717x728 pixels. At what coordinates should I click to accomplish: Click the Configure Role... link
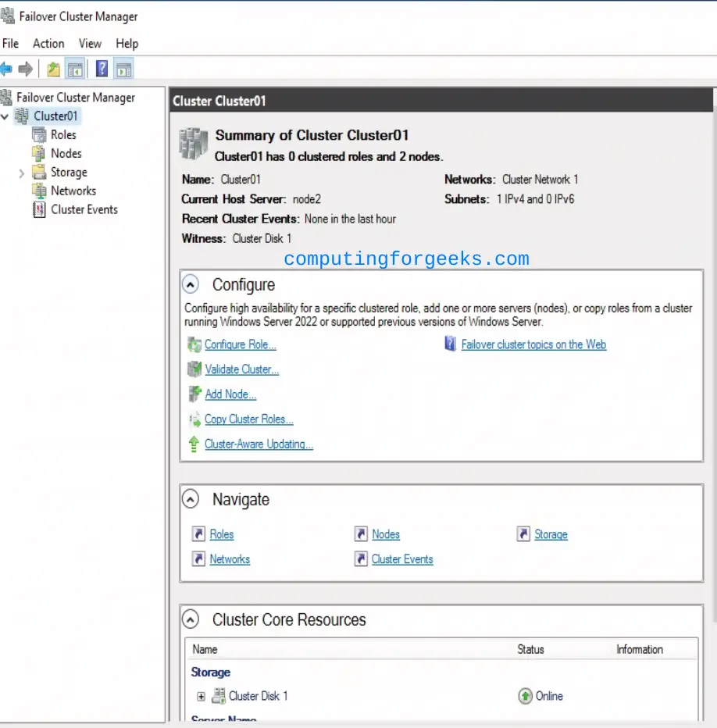[x=240, y=344]
